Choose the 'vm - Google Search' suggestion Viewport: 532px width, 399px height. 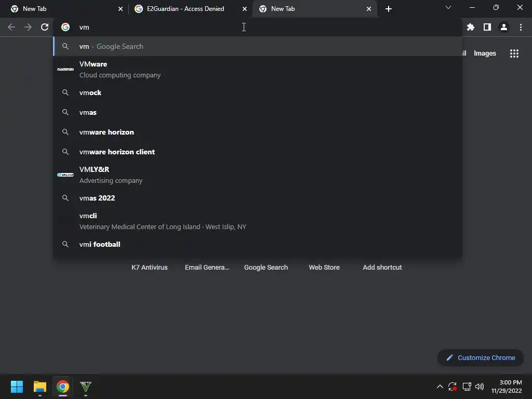tap(258, 46)
